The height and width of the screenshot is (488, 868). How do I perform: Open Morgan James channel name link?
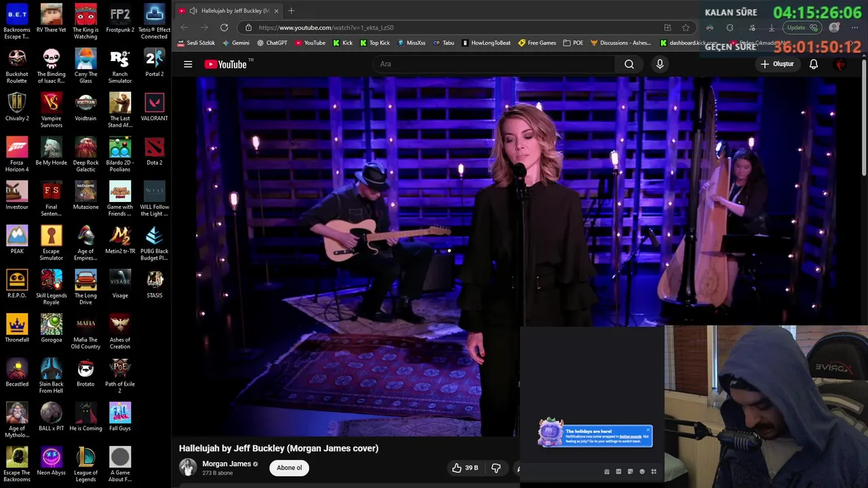(x=226, y=464)
